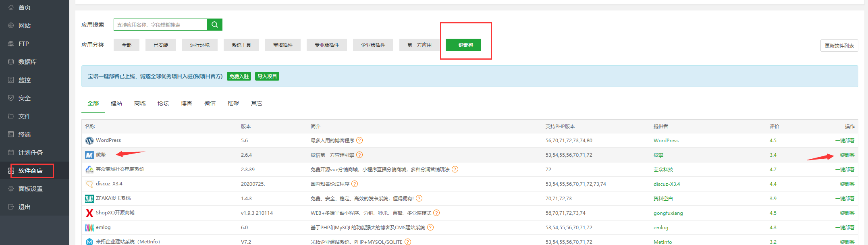The width and height of the screenshot is (868, 245).
Task: Select the 第三方应用 category button
Action: (x=419, y=45)
